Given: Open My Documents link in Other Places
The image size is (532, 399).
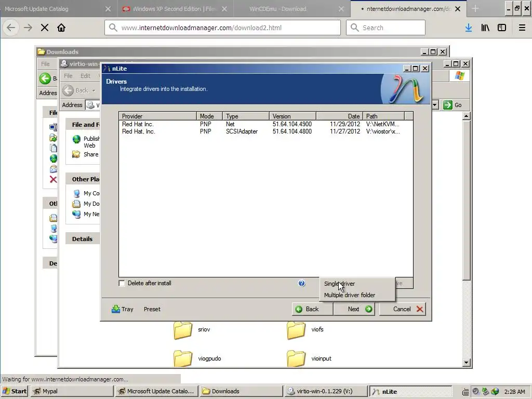Looking at the screenshot, I should [x=86, y=204].
